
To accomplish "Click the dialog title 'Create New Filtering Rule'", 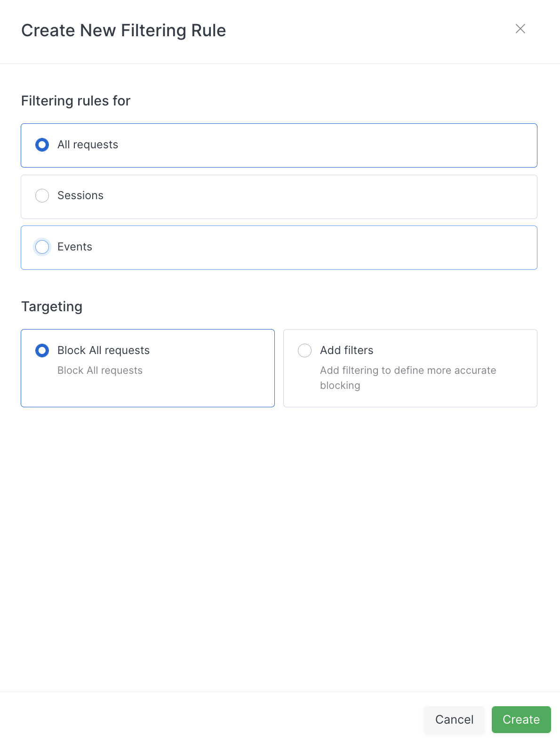I will [x=124, y=31].
